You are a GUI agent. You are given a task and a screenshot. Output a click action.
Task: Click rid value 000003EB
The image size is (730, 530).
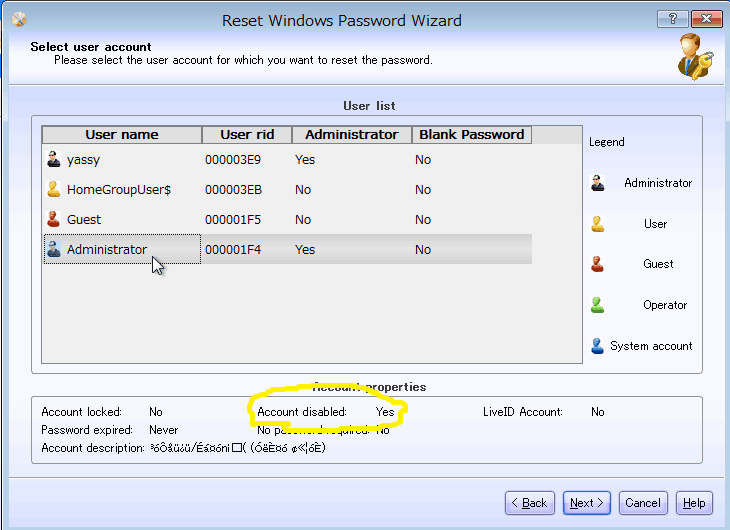click(x=233, y=190)
